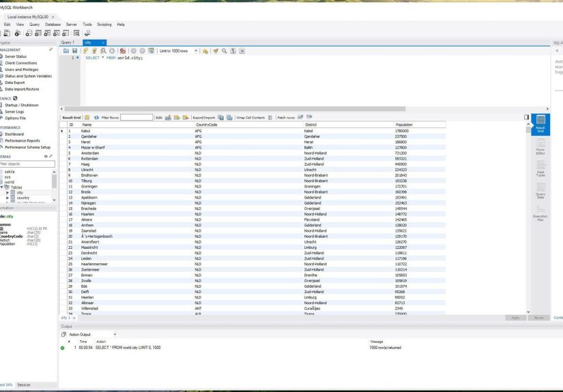
Task: Switch to the Session tab at bottom
Action: (x=24, y=385)
